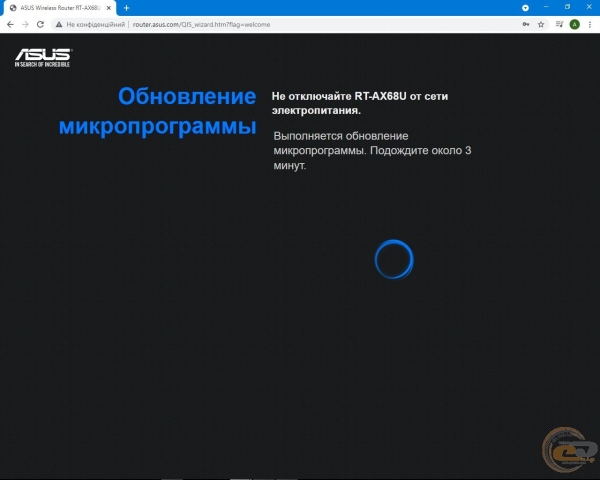
Task: Bookmark this page with the star icon
Action: (541, 24)
